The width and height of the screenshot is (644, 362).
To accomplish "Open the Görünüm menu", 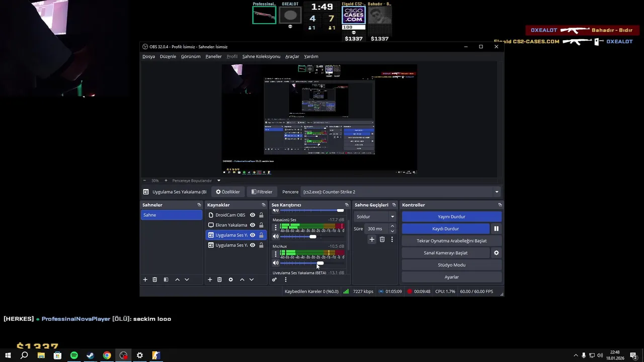I will [x=191, y=56].
